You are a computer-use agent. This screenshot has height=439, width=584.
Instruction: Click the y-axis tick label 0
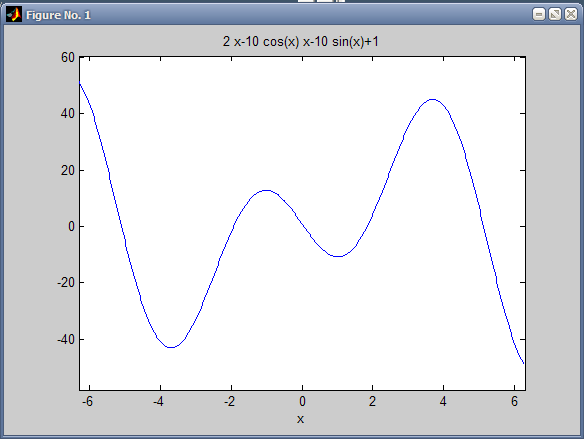(x=72, y=226)
